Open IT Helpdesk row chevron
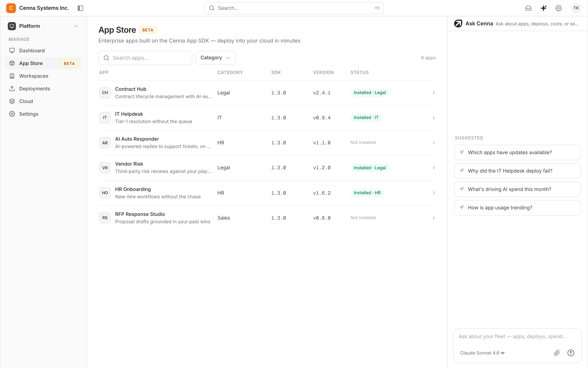588x368 pixels. pyautogui.click(x=433, y=118)
